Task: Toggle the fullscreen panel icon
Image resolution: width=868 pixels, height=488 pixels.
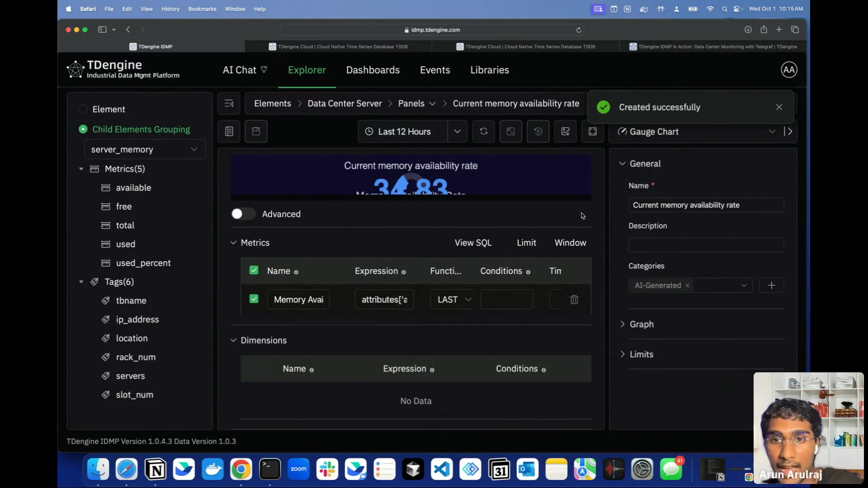Action: click(592, 131)
